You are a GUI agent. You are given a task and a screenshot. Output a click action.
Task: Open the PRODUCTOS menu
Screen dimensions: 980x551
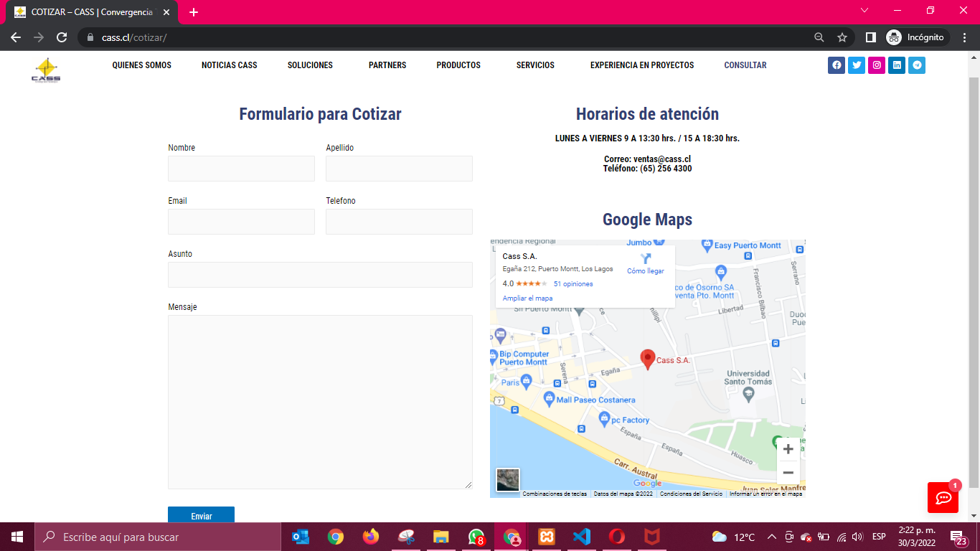click(x=458, y=65)
